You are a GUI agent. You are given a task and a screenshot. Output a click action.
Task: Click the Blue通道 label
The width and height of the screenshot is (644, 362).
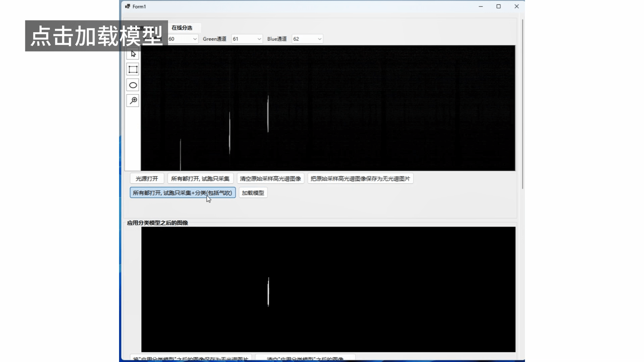point(277,39)
